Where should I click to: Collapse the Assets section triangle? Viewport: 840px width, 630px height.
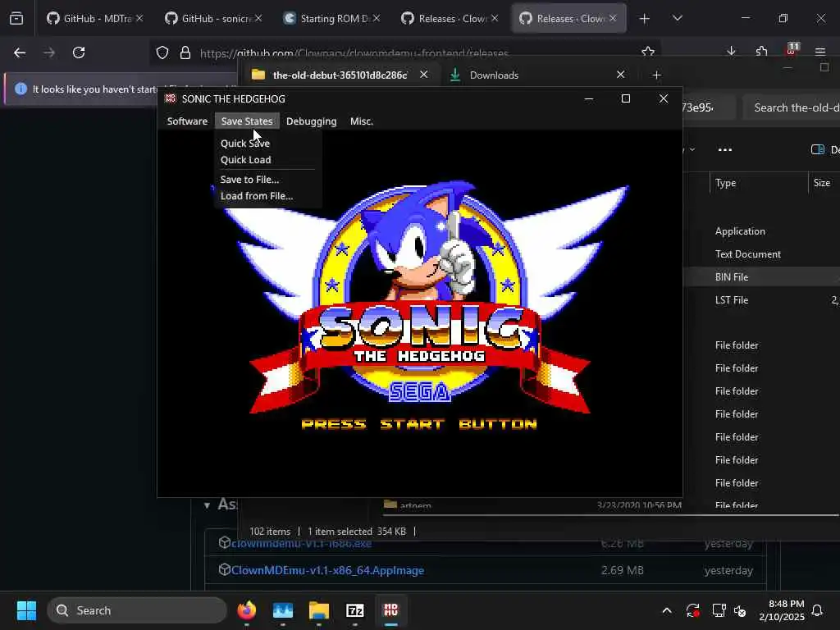tap(207, 505)
